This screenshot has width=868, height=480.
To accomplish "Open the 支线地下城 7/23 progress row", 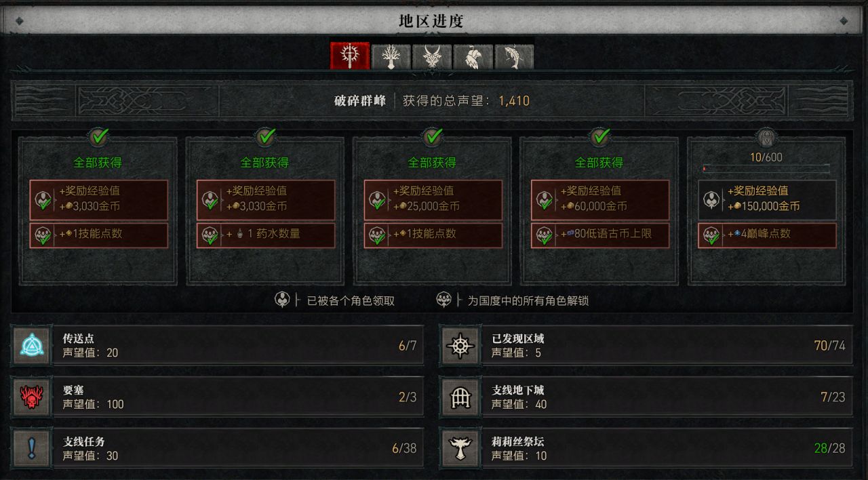I will (x=647, y=397).
